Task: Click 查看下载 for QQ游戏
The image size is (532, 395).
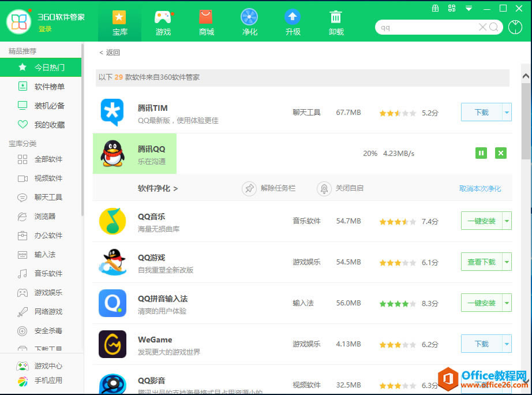Action: point(481,262)
